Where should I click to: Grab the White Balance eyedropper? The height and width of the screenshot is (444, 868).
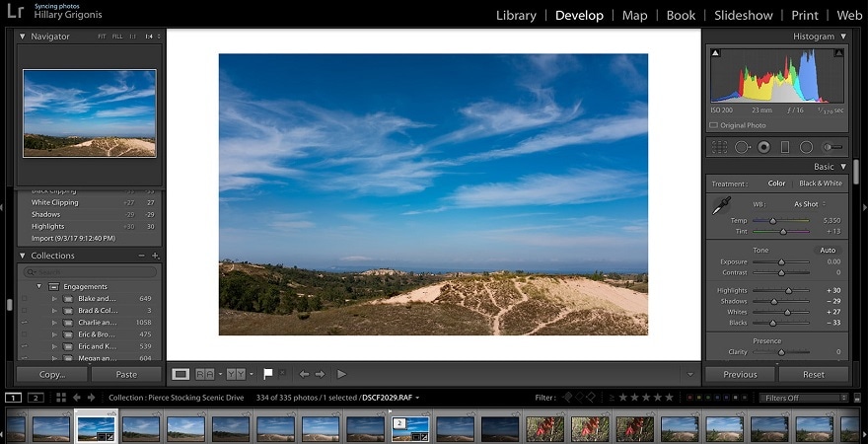click(x=720, y=206)
